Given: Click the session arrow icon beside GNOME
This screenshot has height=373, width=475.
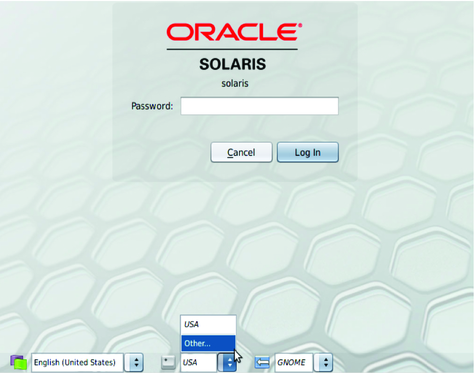Looking at the screenshot, I should 262,362.
